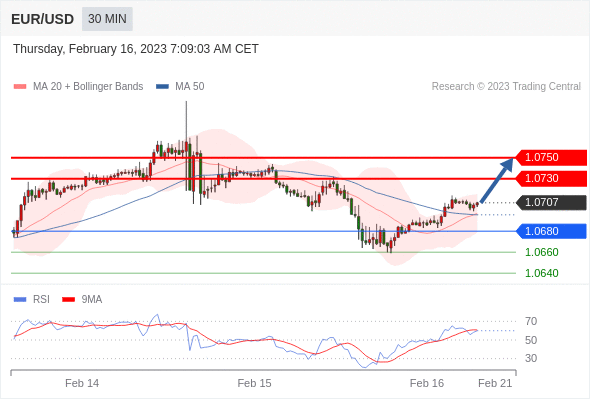Click the 1.0707 current price tag
This screenshot has height=400, width=590.
(x=551, y=202)
